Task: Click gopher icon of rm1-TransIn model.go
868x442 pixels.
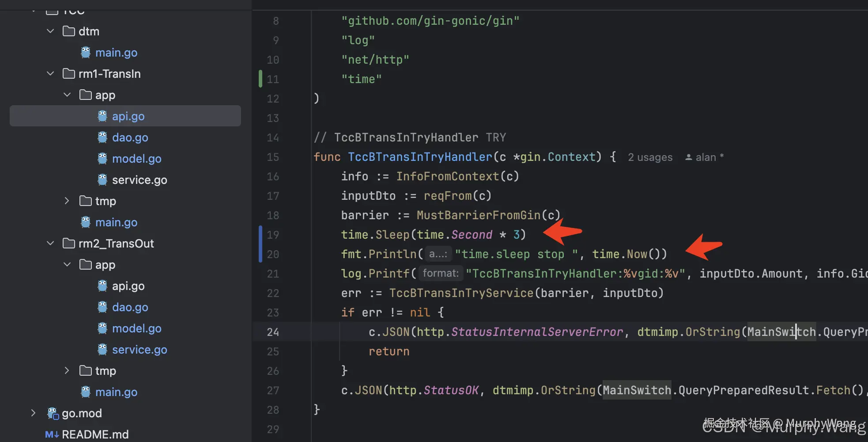Action: click(102, 159)
